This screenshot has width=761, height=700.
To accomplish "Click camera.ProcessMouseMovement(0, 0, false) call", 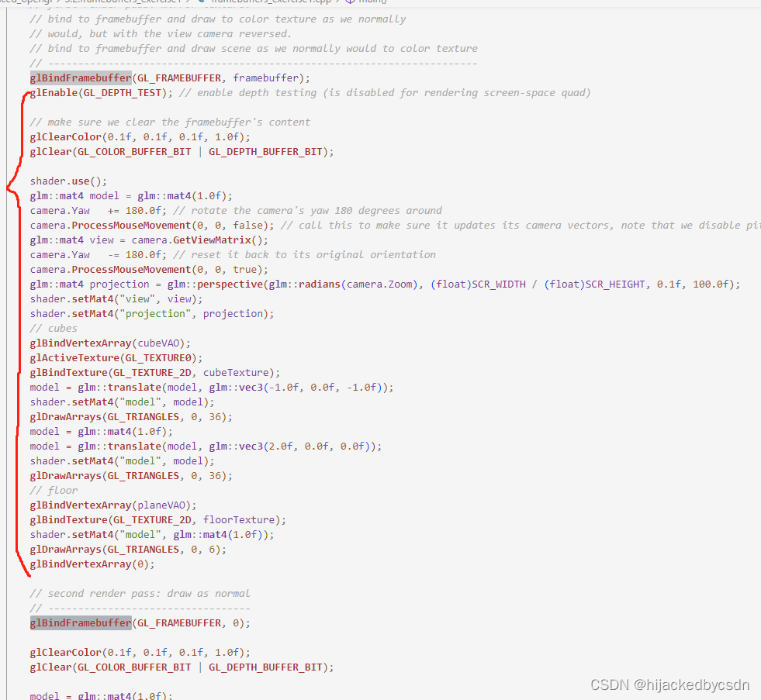I will click(152, 226).
